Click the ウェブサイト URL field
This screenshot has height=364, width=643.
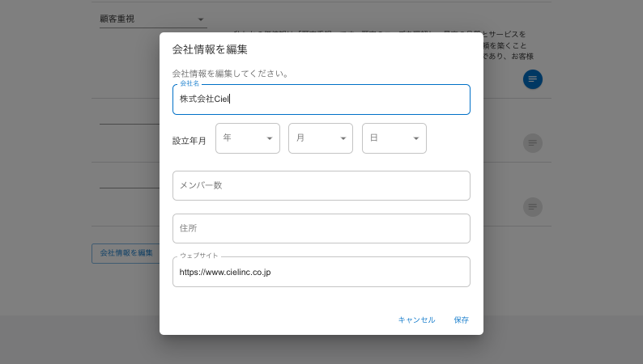321,272
